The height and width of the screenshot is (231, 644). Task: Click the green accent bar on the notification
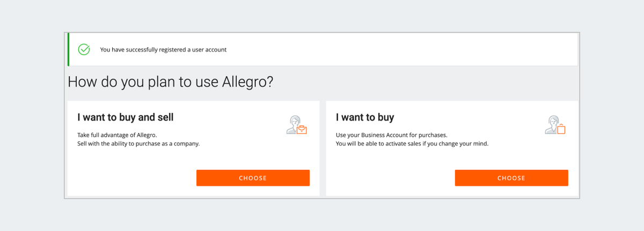(68, 49)
